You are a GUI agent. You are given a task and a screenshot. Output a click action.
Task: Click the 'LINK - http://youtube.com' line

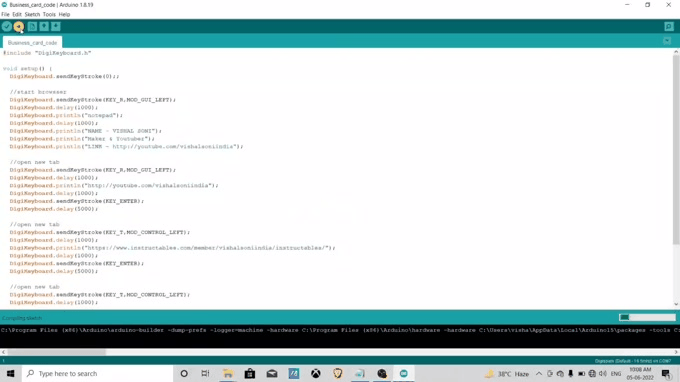(126, 147)
